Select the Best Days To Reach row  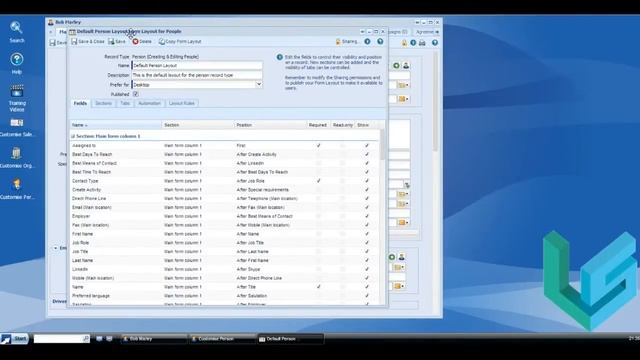[224, 154]
